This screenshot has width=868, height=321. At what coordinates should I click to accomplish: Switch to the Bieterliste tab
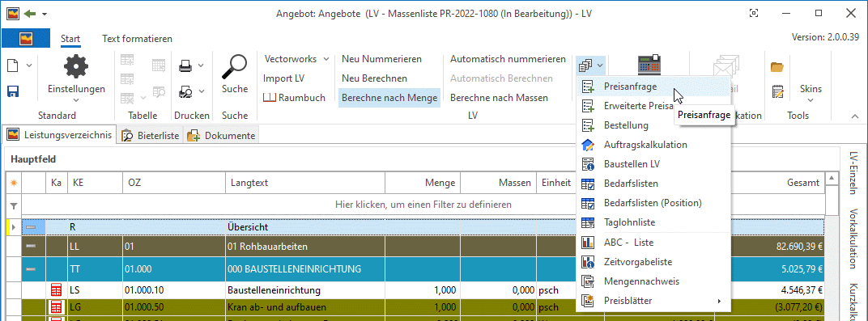tap(151, 135)
